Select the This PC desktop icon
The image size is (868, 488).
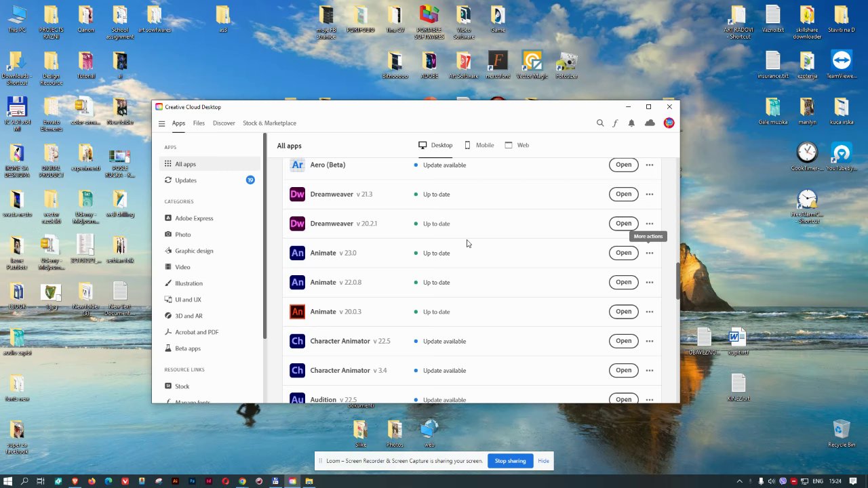17,20
